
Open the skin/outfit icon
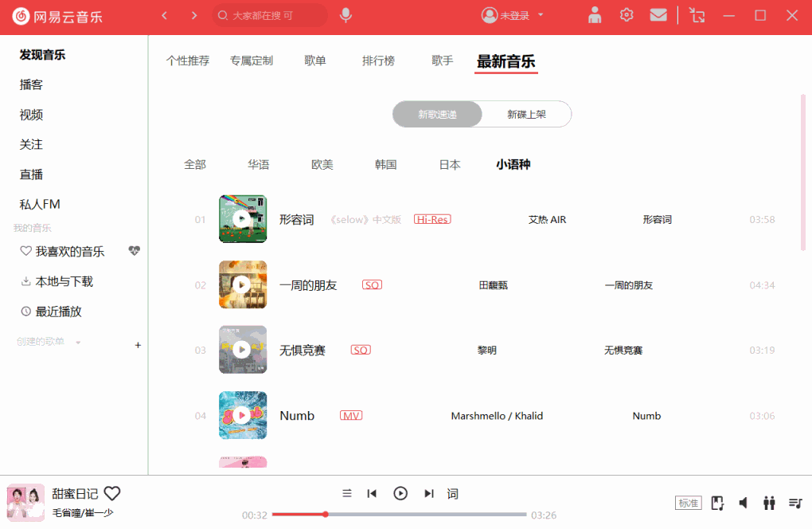(x=595, y=16)
